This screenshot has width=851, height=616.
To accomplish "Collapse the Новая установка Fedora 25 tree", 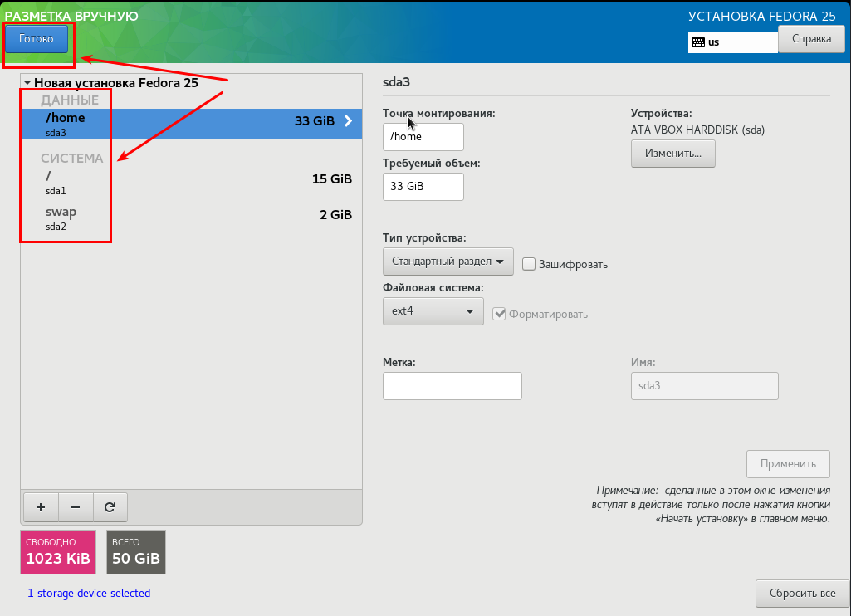I will pos(27,83).
